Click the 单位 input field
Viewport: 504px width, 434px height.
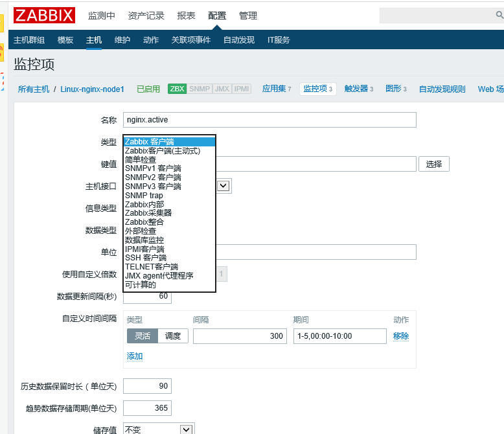pos(316,252)
